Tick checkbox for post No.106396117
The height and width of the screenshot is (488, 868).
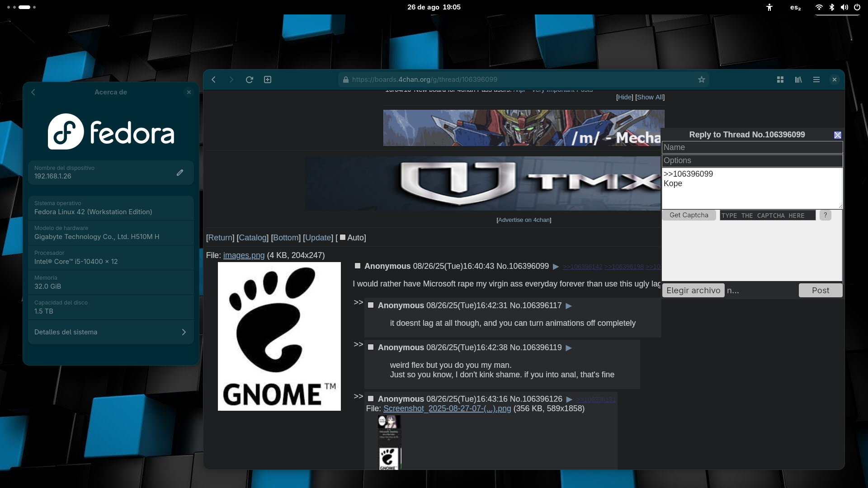click(x=371, y=305)
